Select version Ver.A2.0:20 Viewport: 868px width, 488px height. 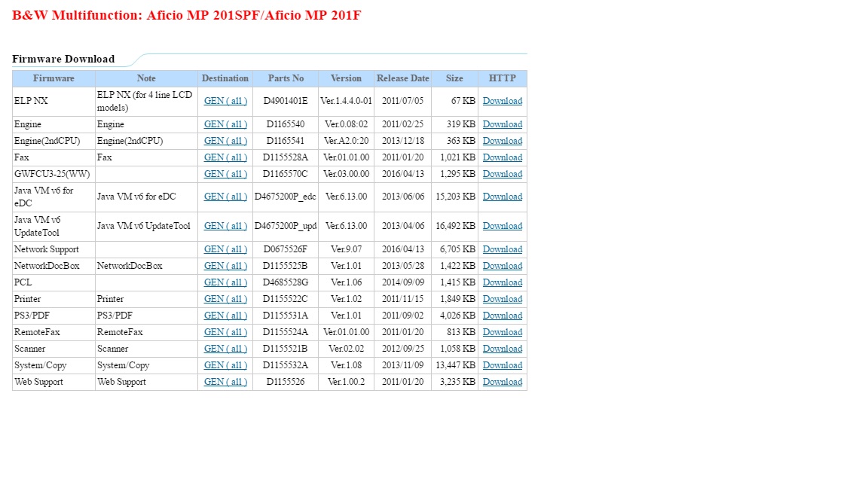coord(346,141)
